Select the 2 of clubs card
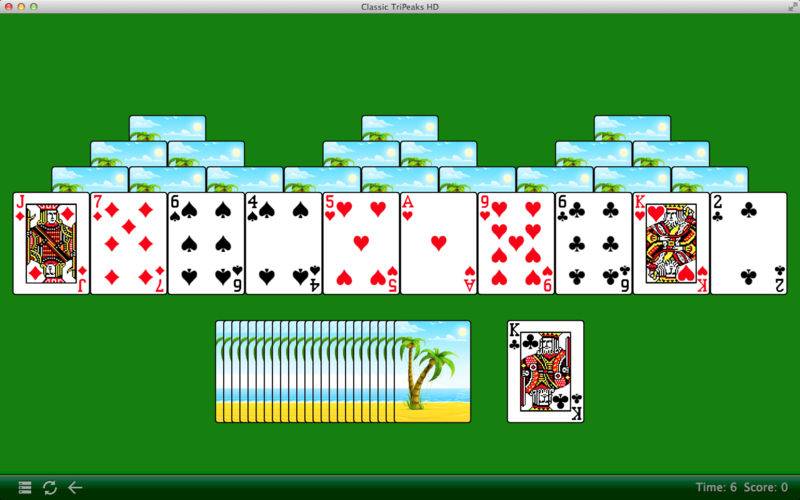 (749, 243)
